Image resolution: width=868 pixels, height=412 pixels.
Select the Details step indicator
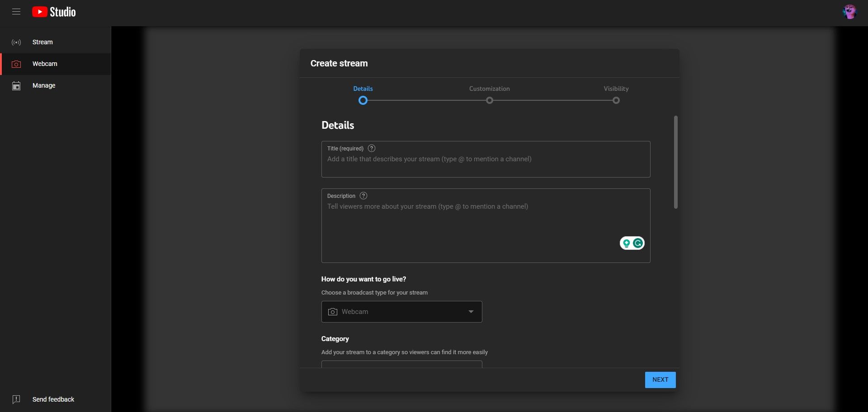363,100
